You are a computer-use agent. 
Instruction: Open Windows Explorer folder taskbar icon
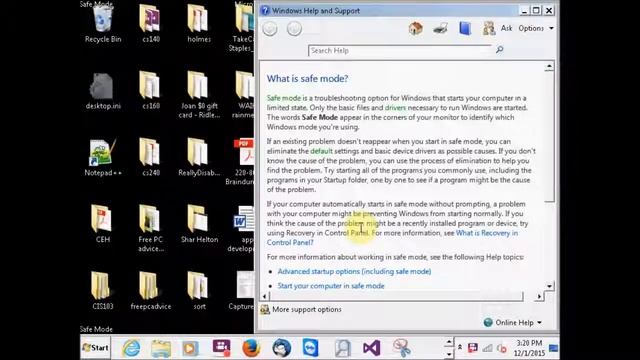tap(161, 349)
